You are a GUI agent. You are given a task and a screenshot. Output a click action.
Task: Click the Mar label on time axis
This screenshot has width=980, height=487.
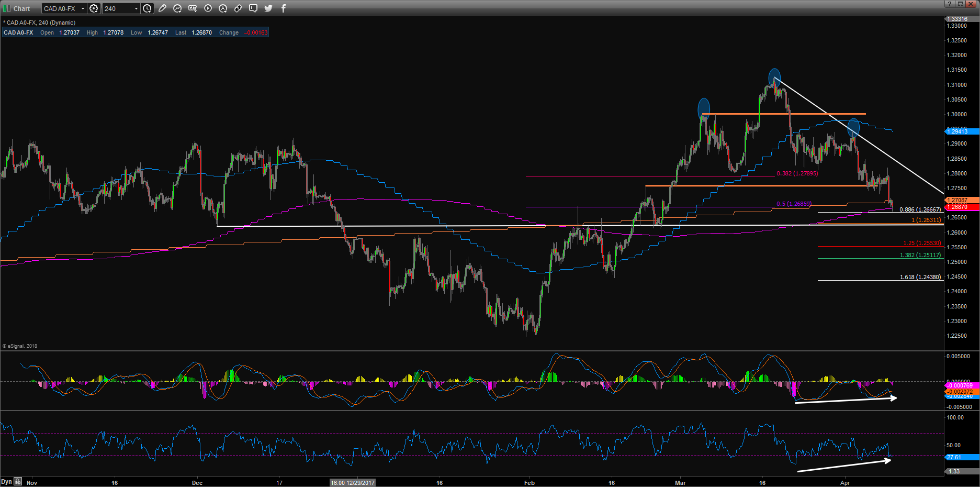680,483
